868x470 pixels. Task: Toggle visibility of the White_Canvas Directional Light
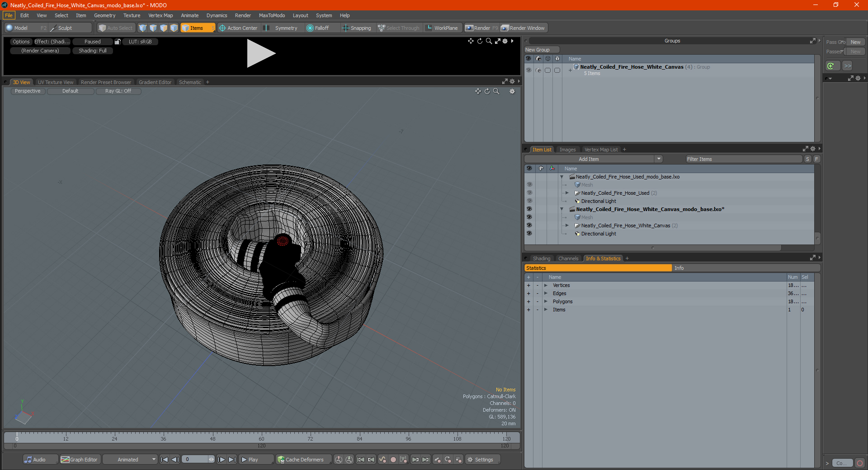coord(529,234)
